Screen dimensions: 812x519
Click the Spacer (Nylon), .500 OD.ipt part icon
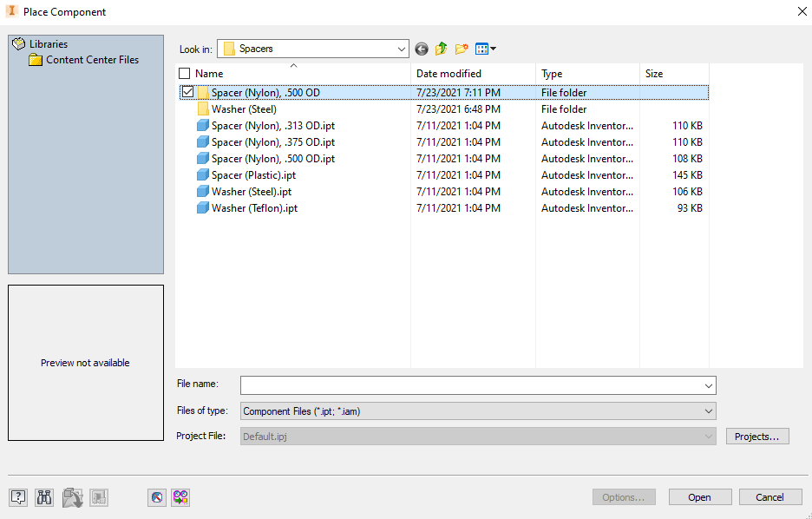coord(203,159)
